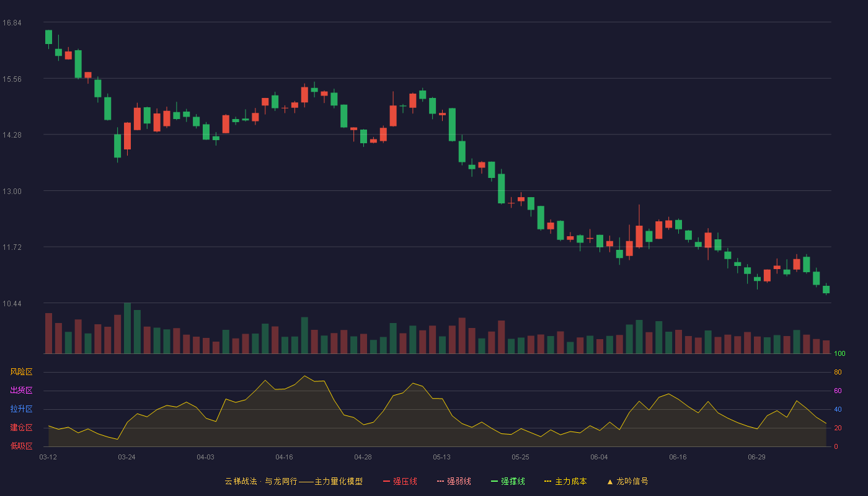Click the red 20 indicator scale value
The height and width of the screenshot is (496, 868).
point(838,428)
